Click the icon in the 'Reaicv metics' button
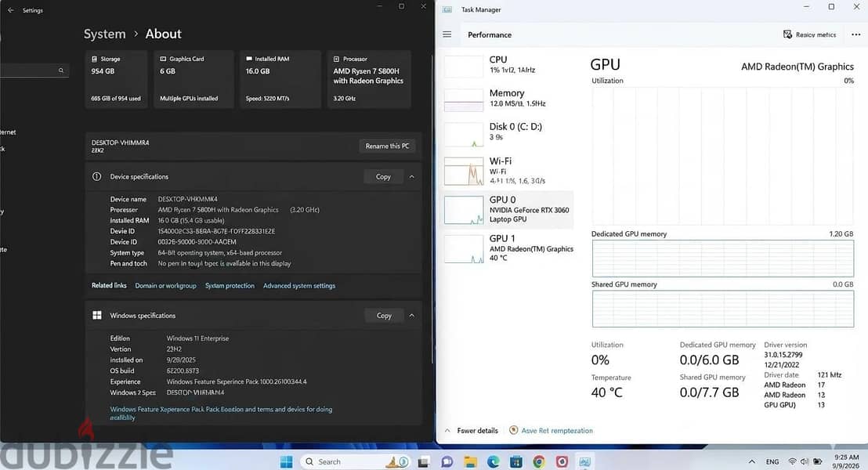This screenshot has height=470, width=868. click(x=787, y=34)
